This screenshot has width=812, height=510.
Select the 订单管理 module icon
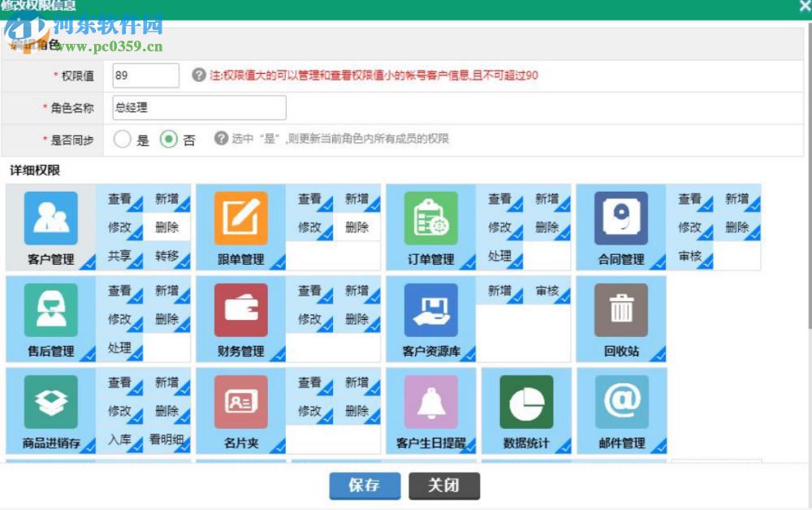pos(430,218)
